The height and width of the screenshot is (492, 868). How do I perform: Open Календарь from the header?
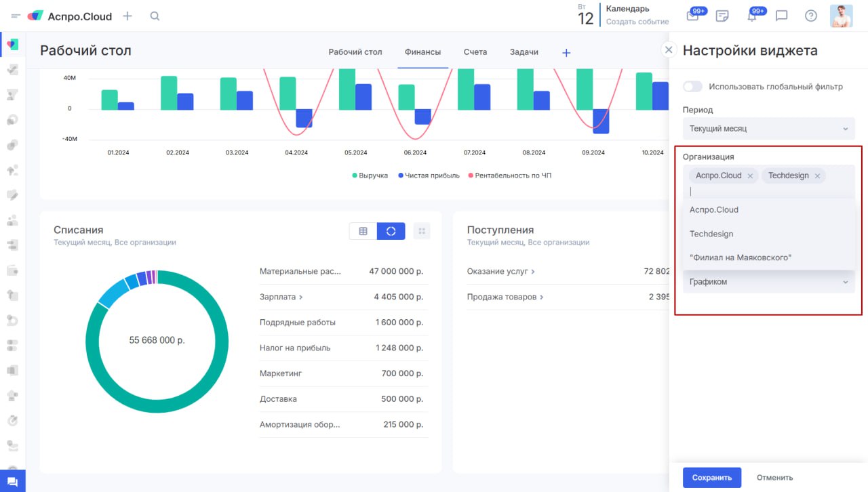coord(627,9)
